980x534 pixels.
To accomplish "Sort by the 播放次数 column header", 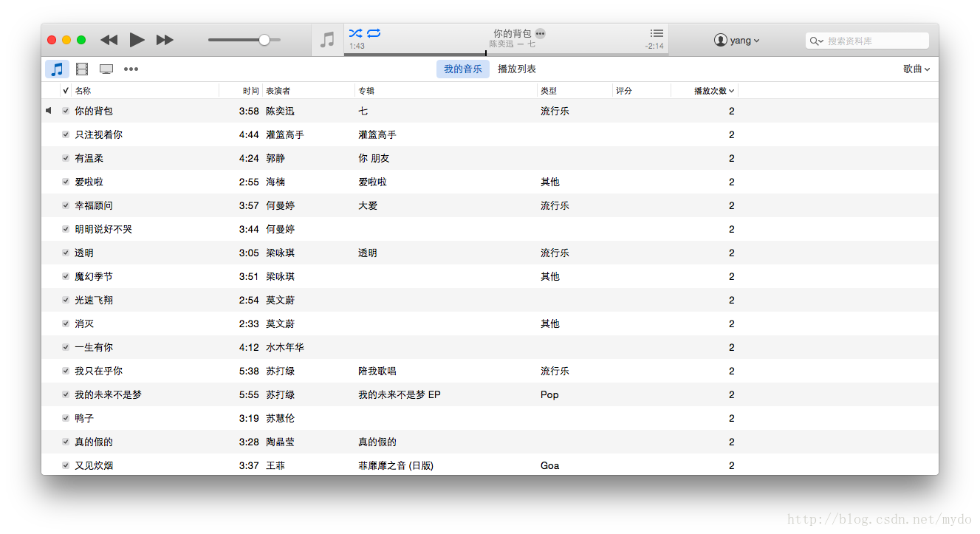I will coord(713,91).
